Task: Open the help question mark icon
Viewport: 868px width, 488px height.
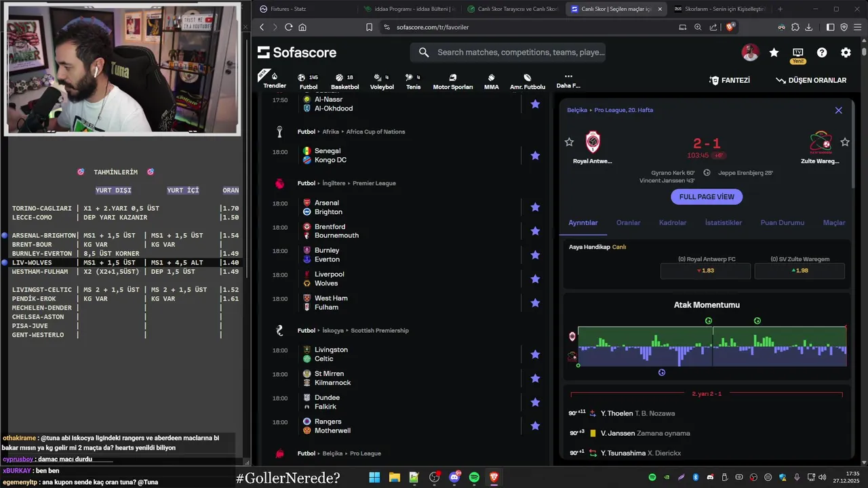Action: 822,52
